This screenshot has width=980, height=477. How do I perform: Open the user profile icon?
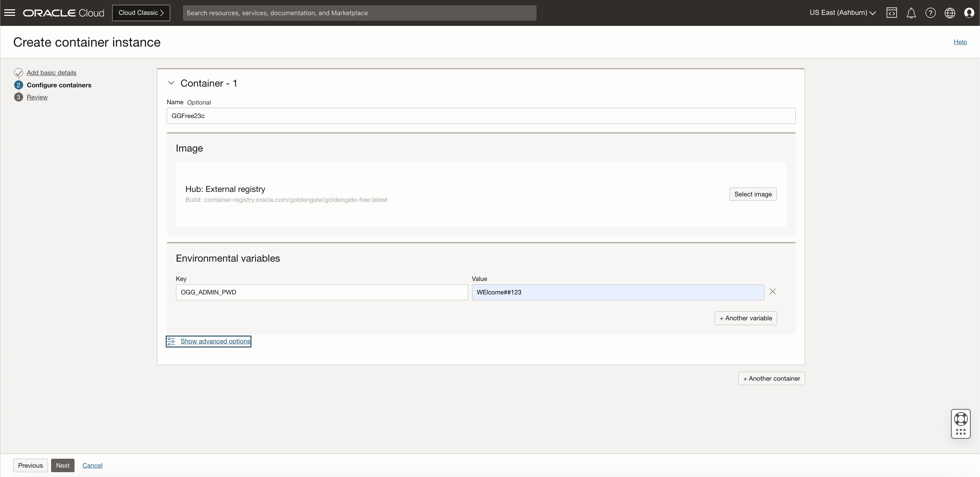click(969, 12)
